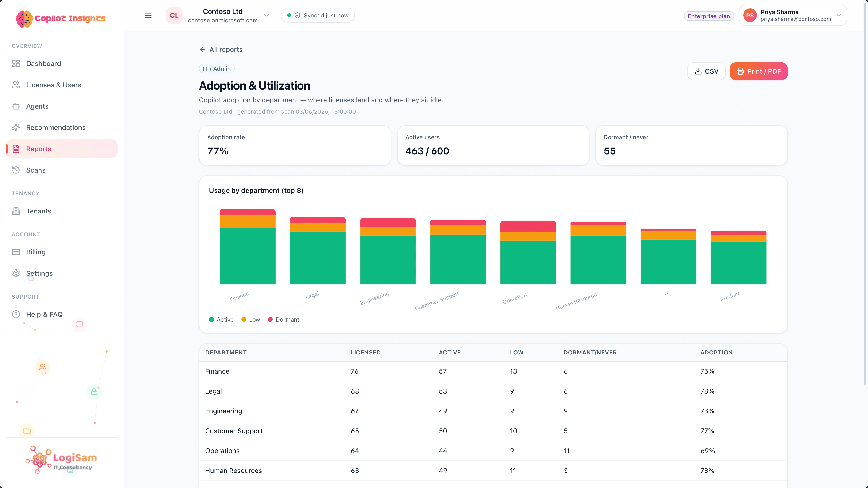The width and height of the screenshot is (868, 488).
Task: Click the 69% adoption value for Operations
Action: click(x=707, y=451)
